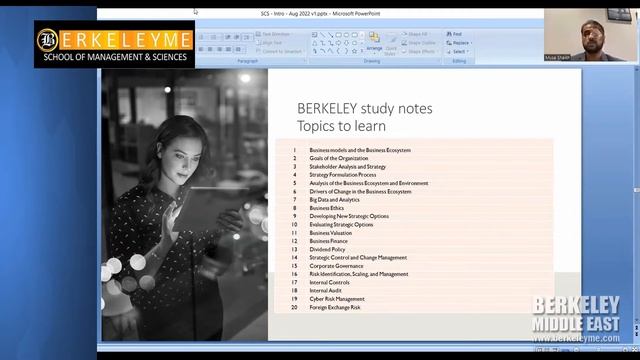
Task: Open the Shape Effects dropdown
Action: 419,51
